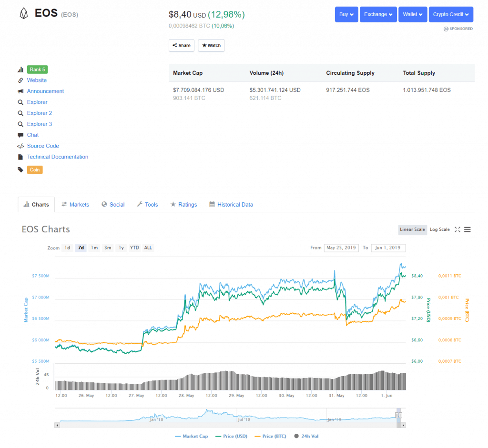Open the Explorer 2 link
Screen dimensions: 488x448
click(40, 113)
